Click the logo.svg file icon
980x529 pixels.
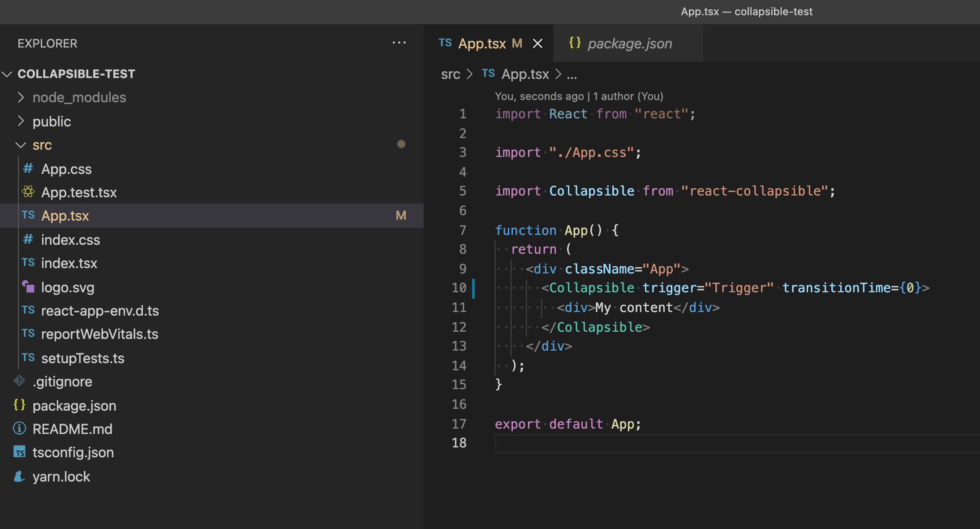28,286
